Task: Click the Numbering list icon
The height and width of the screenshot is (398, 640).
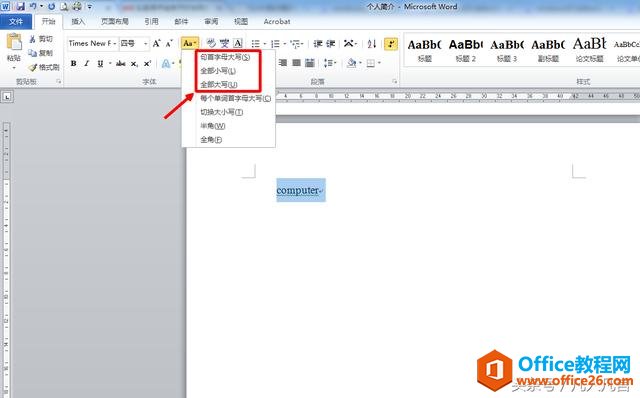Action: pyautogui.click(x=276, y=43)
